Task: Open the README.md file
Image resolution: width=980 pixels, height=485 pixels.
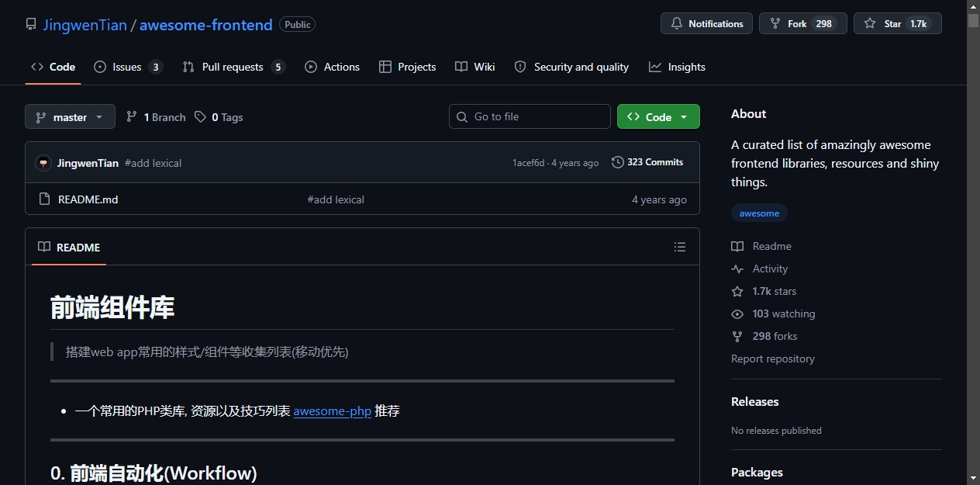Action: [x=88, y=199]
